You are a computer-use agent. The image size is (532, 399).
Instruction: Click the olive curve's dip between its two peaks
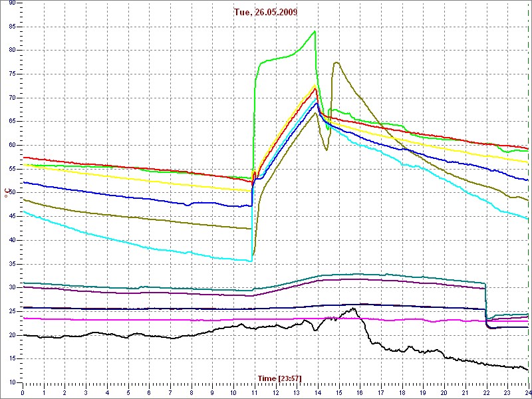pos(327,150)
